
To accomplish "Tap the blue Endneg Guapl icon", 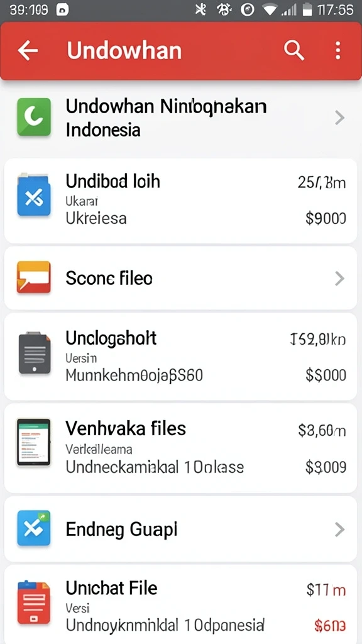I will click(x=34, y=528).
